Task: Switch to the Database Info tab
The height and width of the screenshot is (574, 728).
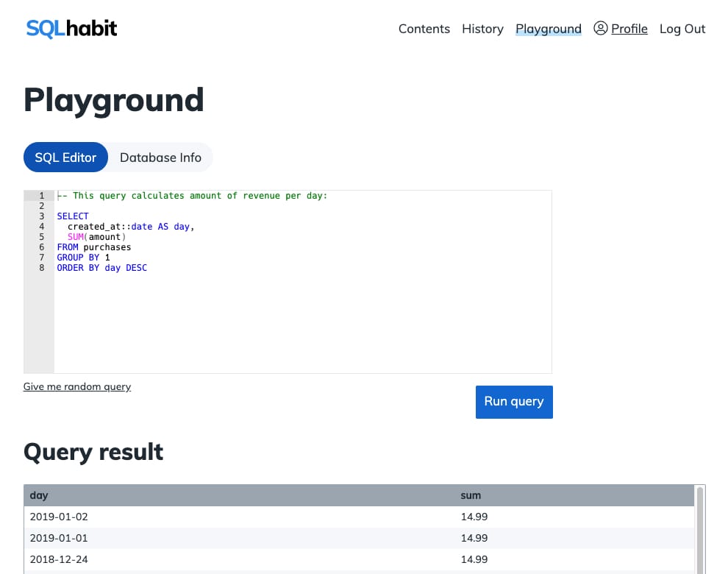Action: [x=160, y=157]
